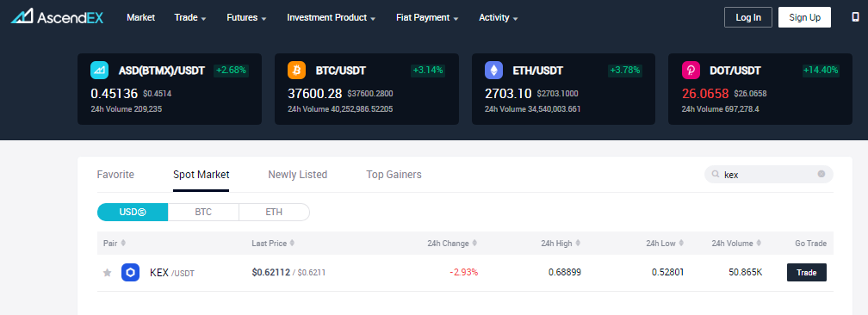The width and height of the screenshot is (868, 315).
Task: Sort by 24h Change column
Action: (452, 243)
